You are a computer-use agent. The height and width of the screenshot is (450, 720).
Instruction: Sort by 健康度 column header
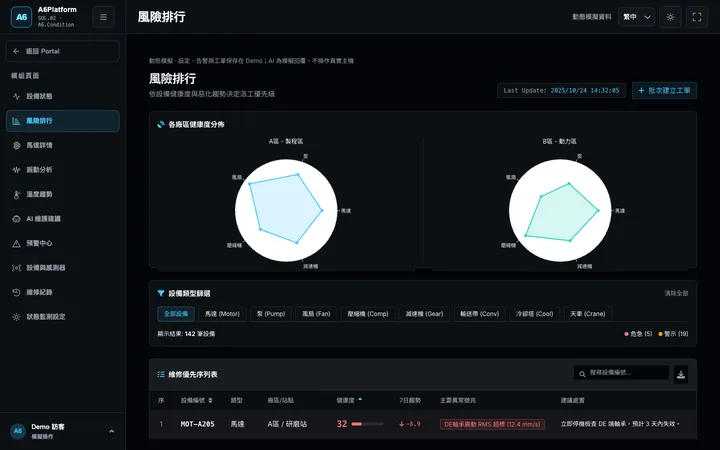[x=349, y=400]
